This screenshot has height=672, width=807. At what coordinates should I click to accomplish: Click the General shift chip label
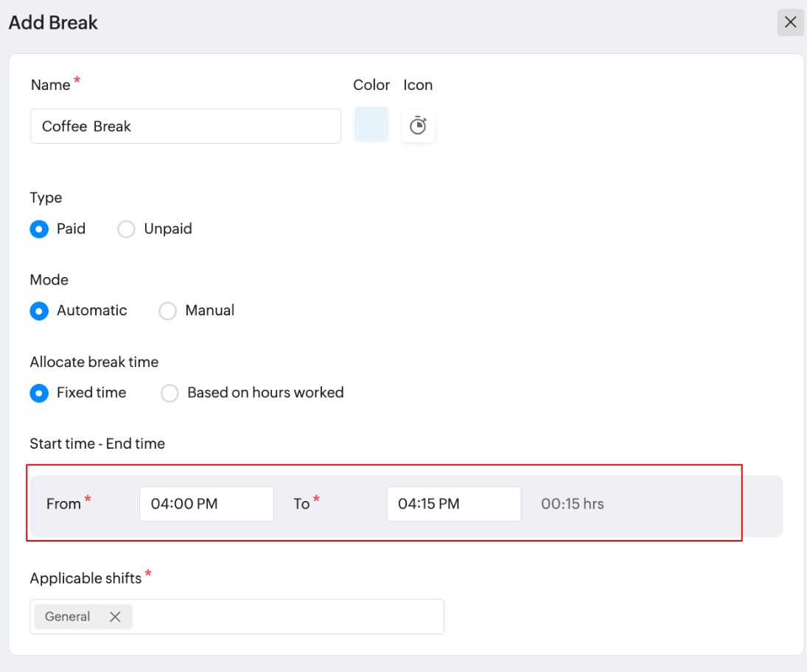(x=68, y=617)
